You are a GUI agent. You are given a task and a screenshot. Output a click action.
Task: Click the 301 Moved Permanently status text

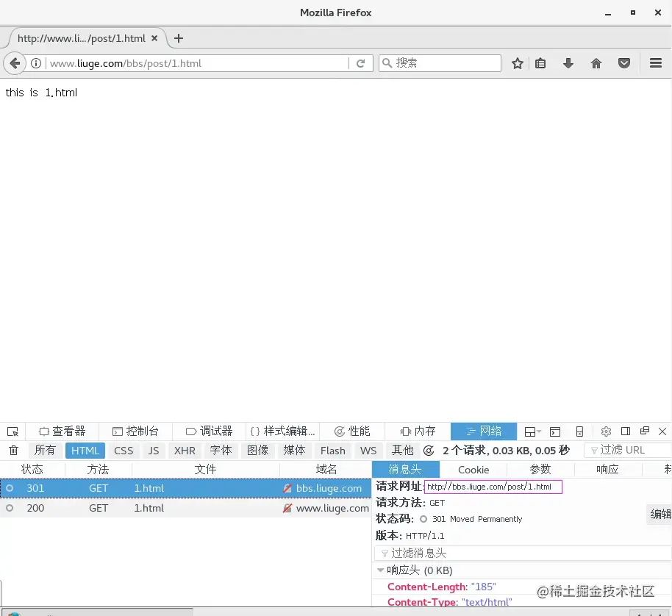pyautogui.click(x=477, y=519)
